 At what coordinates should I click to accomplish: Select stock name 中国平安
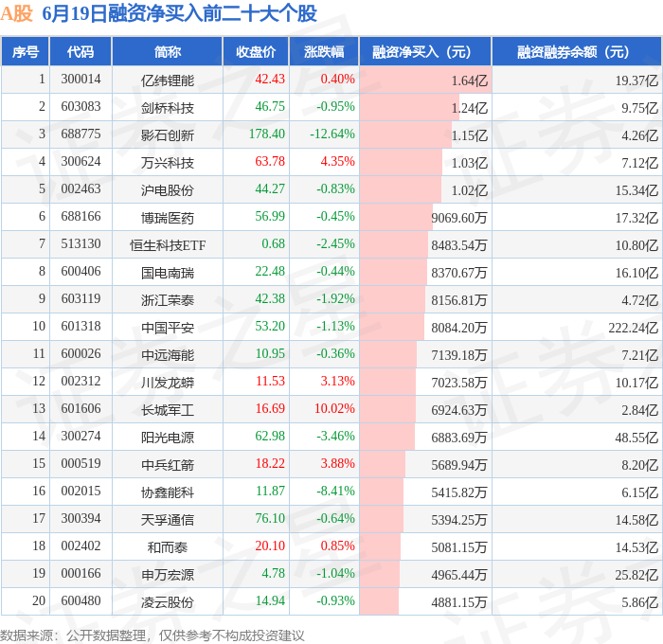pyautogui.click(x=168, y=328)
